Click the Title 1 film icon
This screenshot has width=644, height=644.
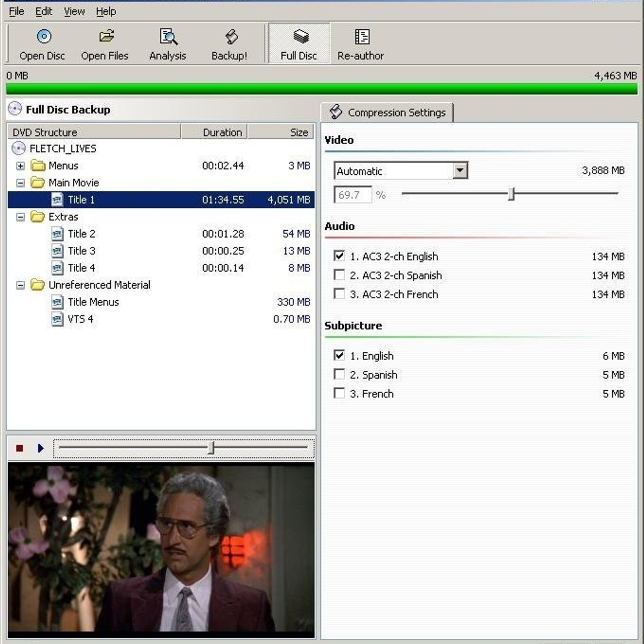tap(57, 200)
